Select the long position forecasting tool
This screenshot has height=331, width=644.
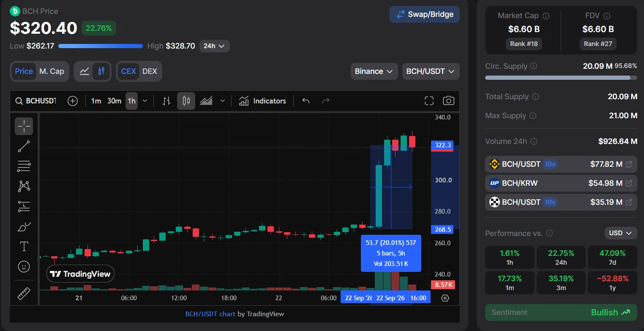pos(24,206)
